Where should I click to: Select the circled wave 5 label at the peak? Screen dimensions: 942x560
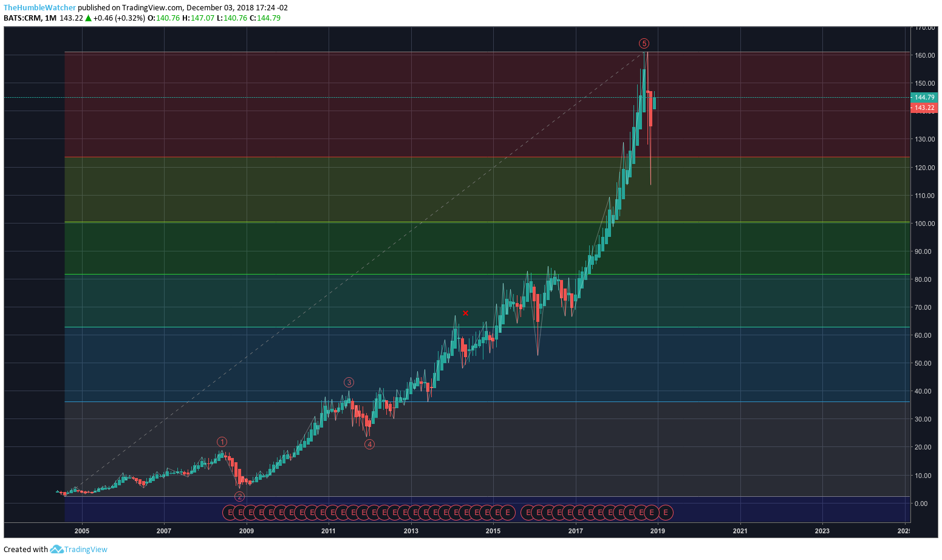click(x=644, y=43)
